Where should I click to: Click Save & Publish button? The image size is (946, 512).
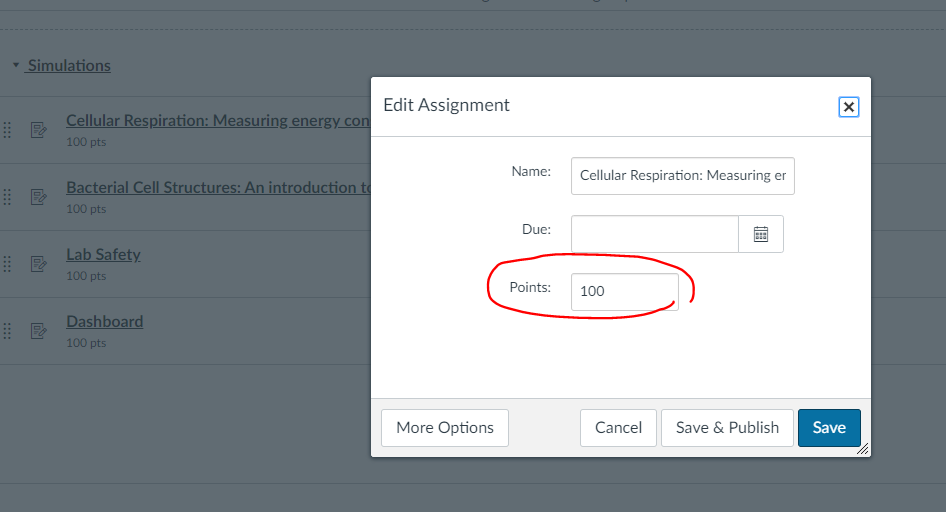click(x=727, y=428)
